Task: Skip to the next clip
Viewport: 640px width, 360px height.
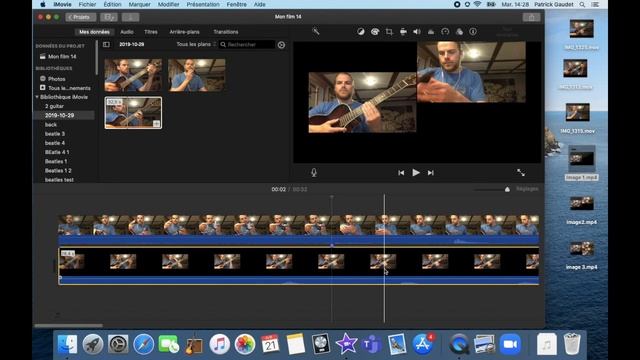Action: (431, 173)
